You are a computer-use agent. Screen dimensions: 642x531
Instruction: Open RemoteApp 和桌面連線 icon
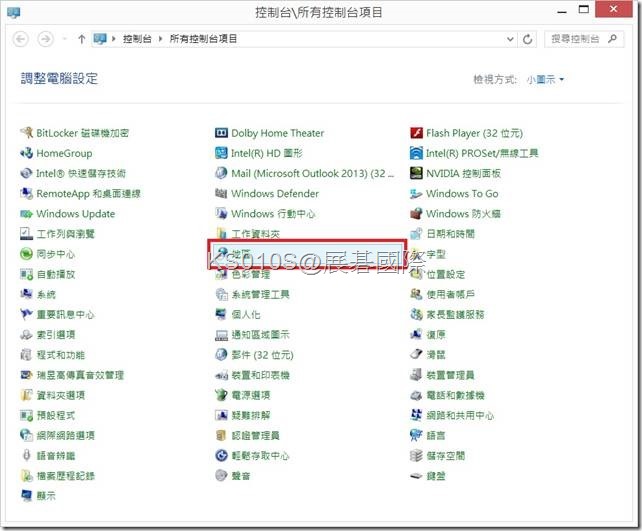pos(26,193)
